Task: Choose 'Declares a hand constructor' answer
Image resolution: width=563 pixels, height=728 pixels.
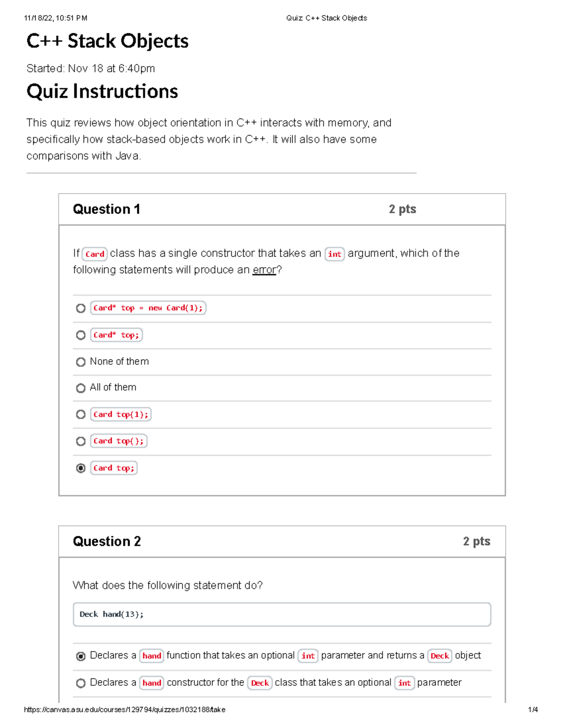Action: [81, 683]
